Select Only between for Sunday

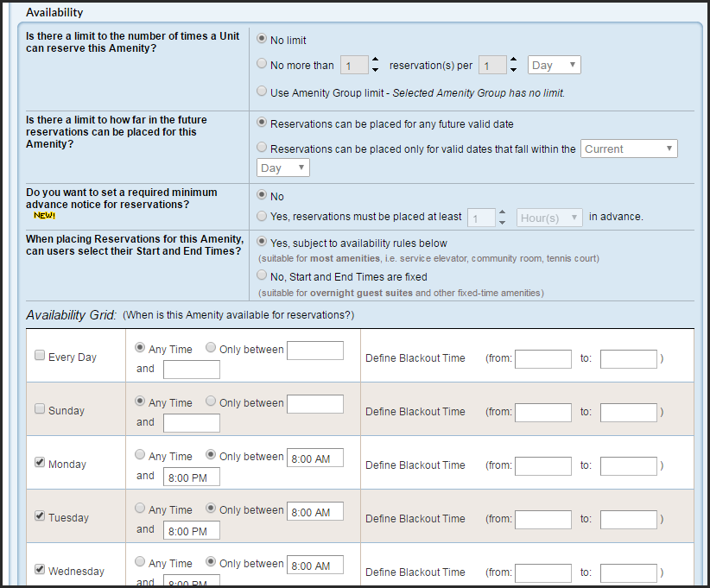pyautogui.click(x=211, y=401)
